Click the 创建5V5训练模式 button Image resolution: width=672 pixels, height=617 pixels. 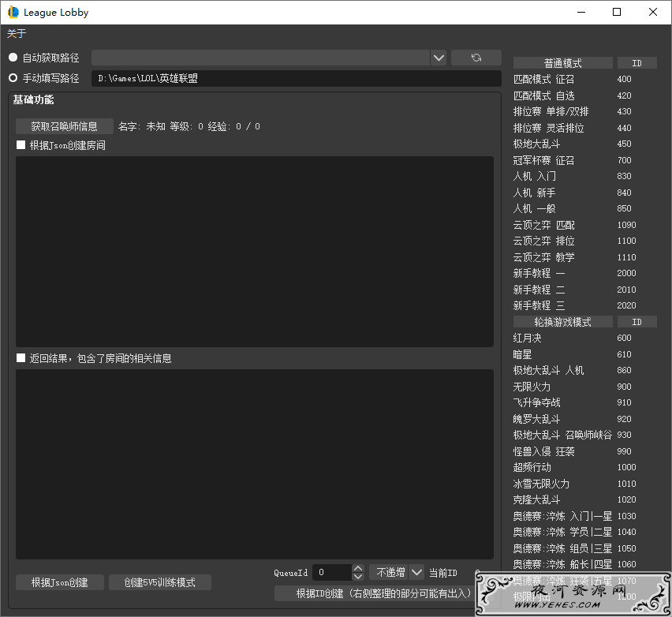tap(160, 582)
